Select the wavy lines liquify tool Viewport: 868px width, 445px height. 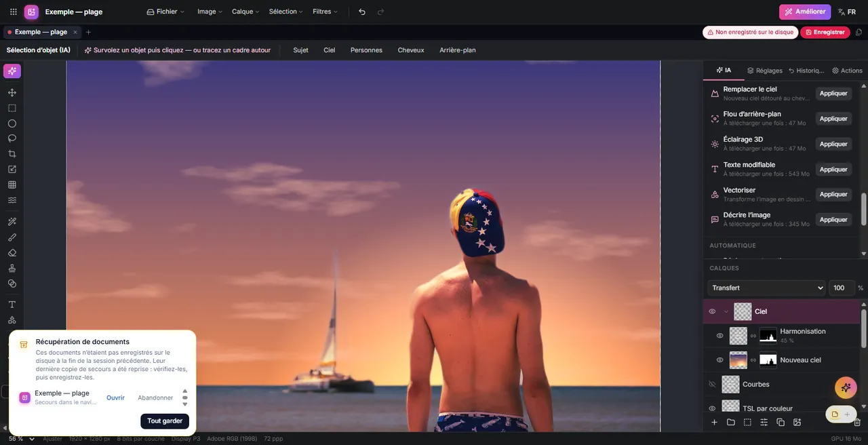click(12, 200)
